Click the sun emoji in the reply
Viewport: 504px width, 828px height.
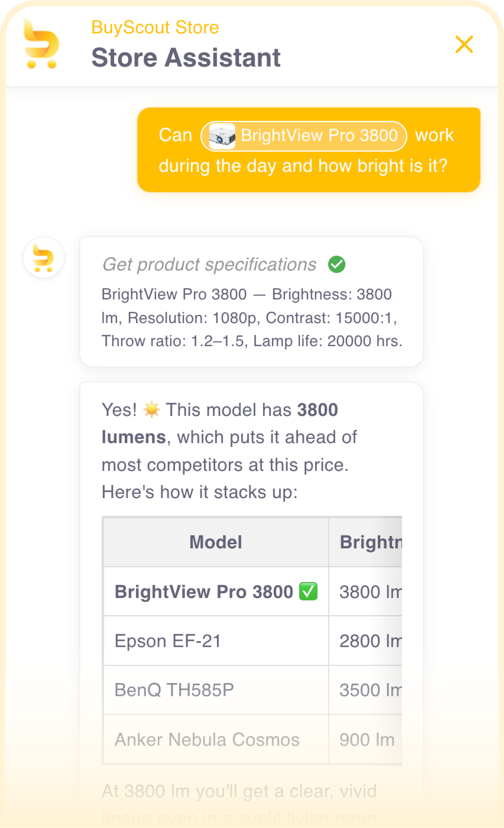[152, 409]
